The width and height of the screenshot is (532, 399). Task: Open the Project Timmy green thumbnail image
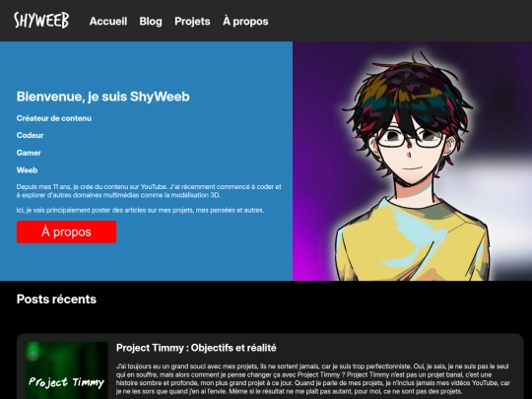66,369
